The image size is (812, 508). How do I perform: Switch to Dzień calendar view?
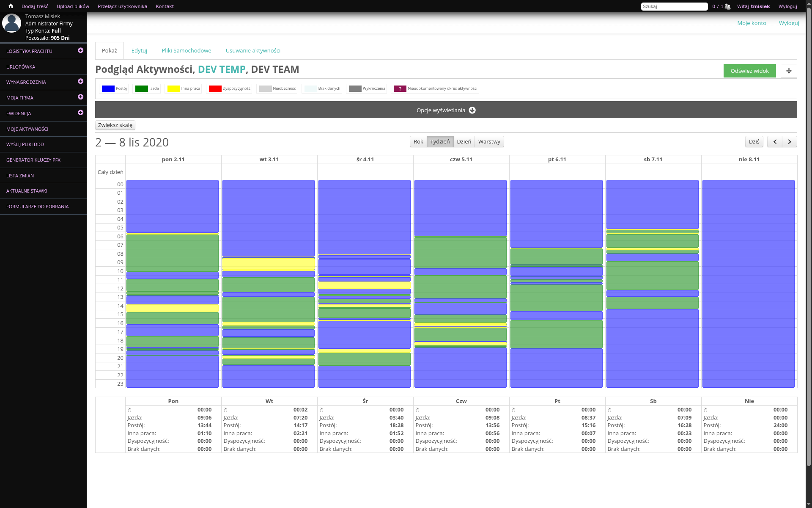pos(464,142)
